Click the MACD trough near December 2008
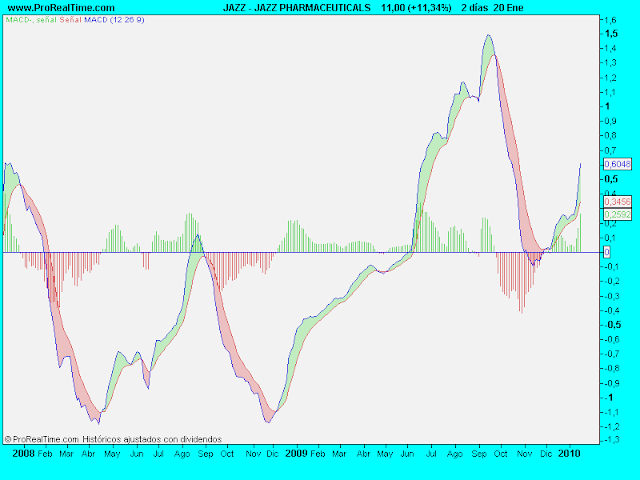 coord(268,422)
